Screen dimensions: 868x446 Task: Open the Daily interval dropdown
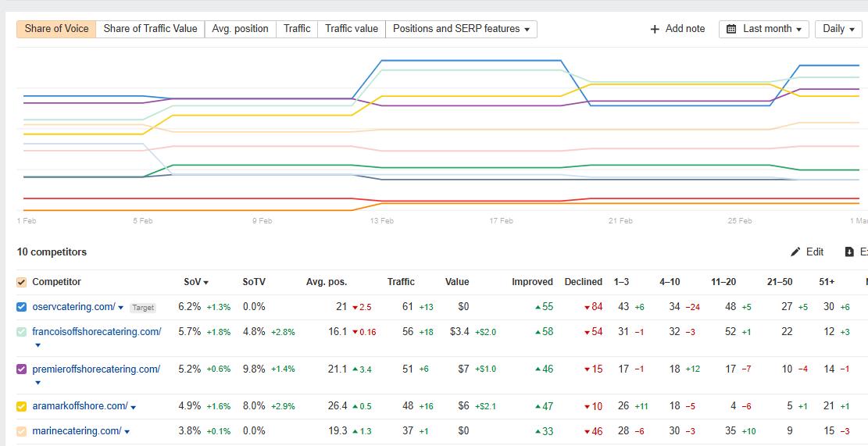point(838,29)
